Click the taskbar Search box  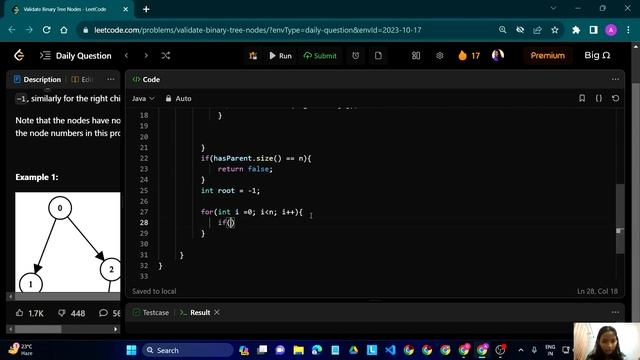coord(187,350)
